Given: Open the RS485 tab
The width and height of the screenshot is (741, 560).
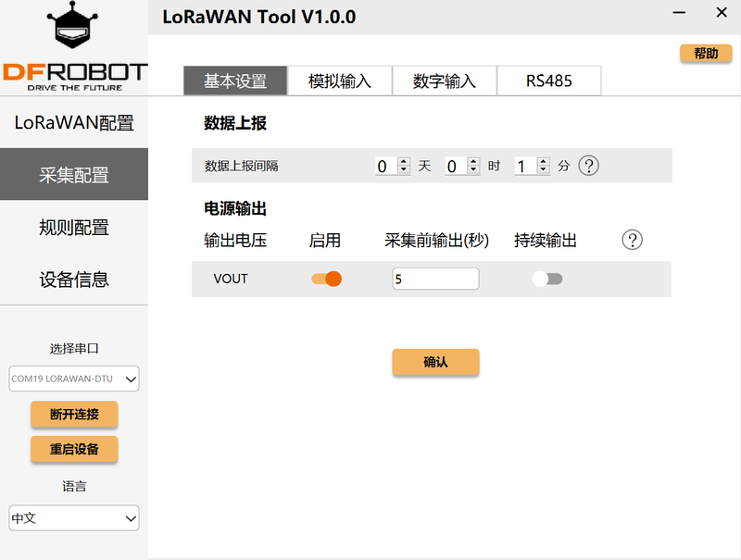Looking at the screenshot, I should (x=549, y=81).
